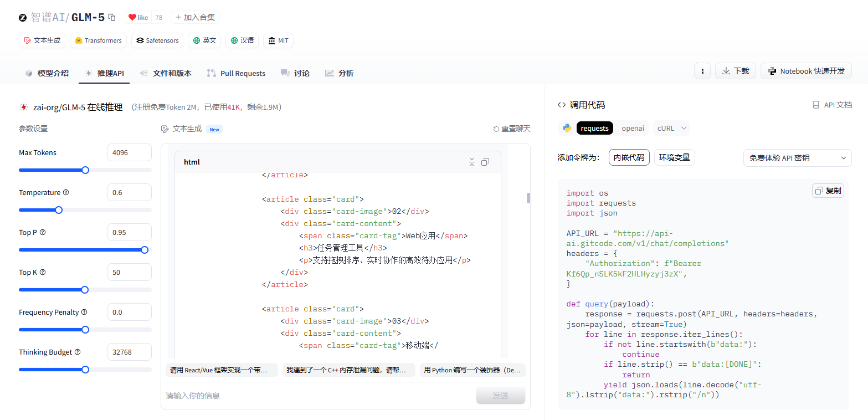
Task: Click the Transformers tag
Action: coord(98,40)
